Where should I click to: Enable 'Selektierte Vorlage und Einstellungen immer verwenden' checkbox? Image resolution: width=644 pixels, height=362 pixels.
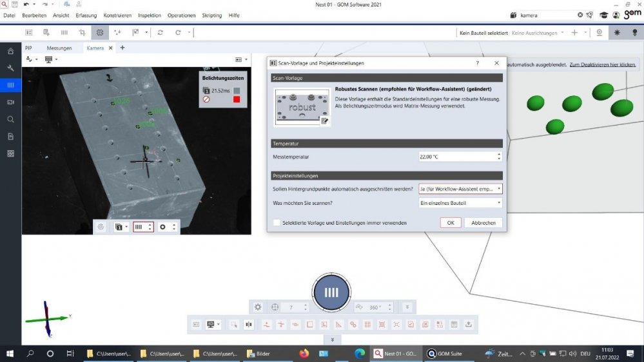pos(277,223)
